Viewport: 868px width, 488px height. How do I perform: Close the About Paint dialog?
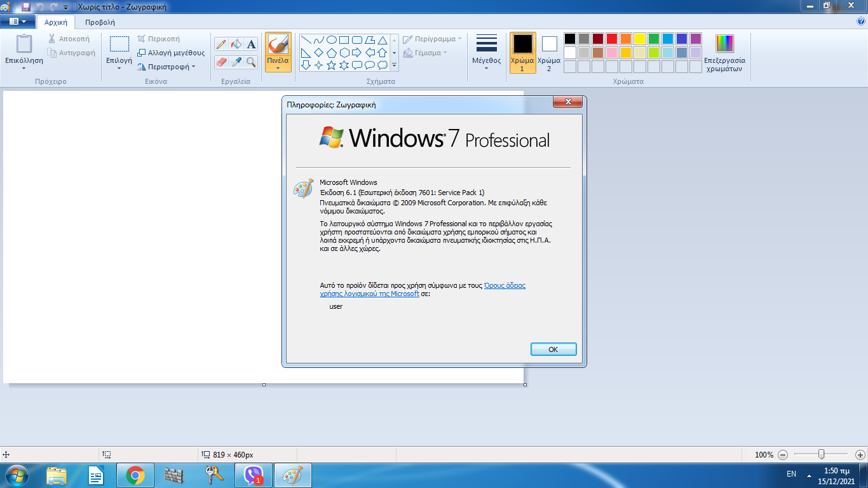(x=568, y=102)
